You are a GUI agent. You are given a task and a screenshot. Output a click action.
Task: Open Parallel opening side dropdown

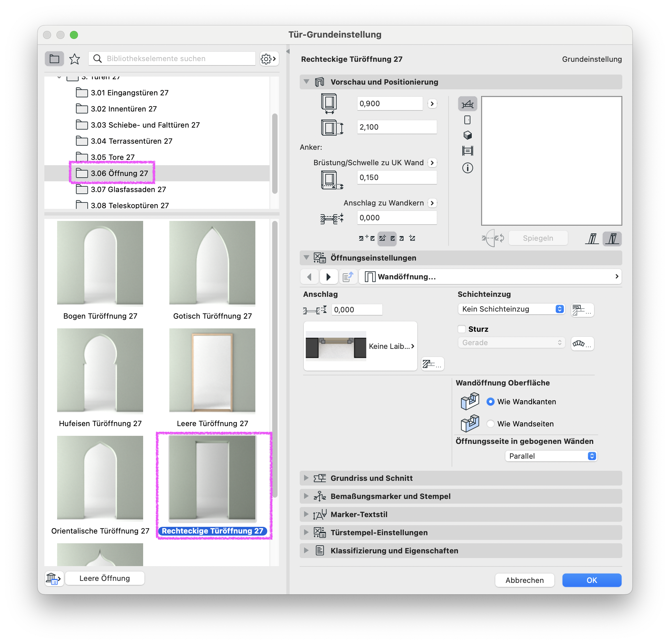pos(551,456)
